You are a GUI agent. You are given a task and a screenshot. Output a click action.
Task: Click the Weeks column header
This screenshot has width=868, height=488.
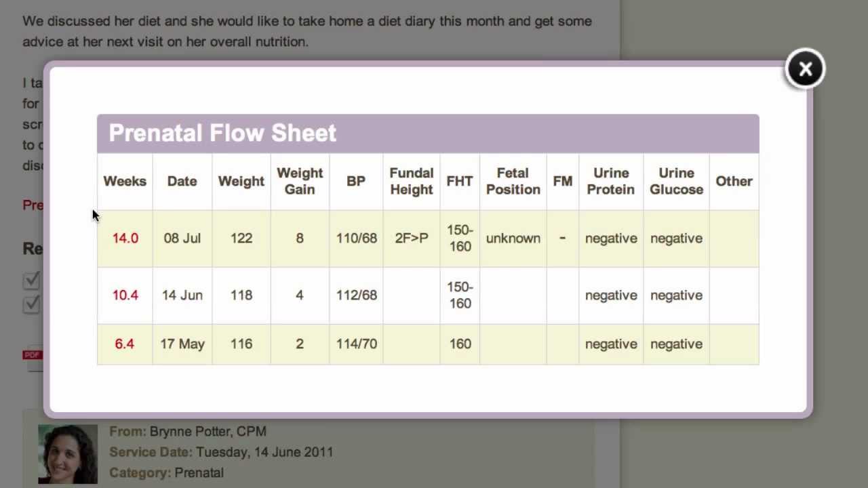pyautogui.click(x=125, y=182)
